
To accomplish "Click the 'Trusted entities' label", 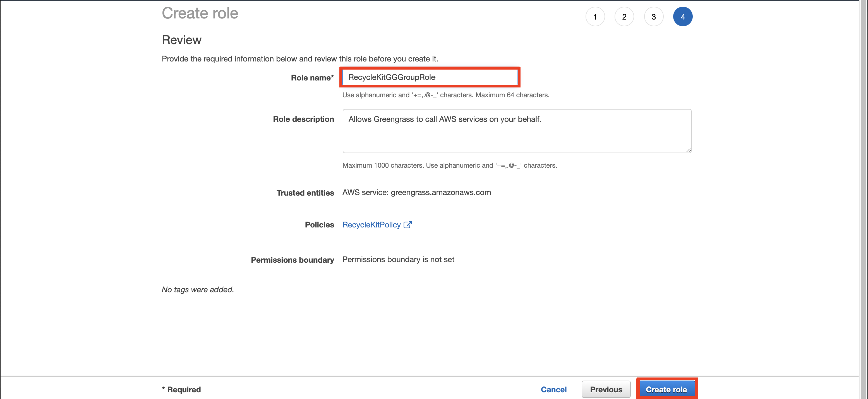I will 305,193.
